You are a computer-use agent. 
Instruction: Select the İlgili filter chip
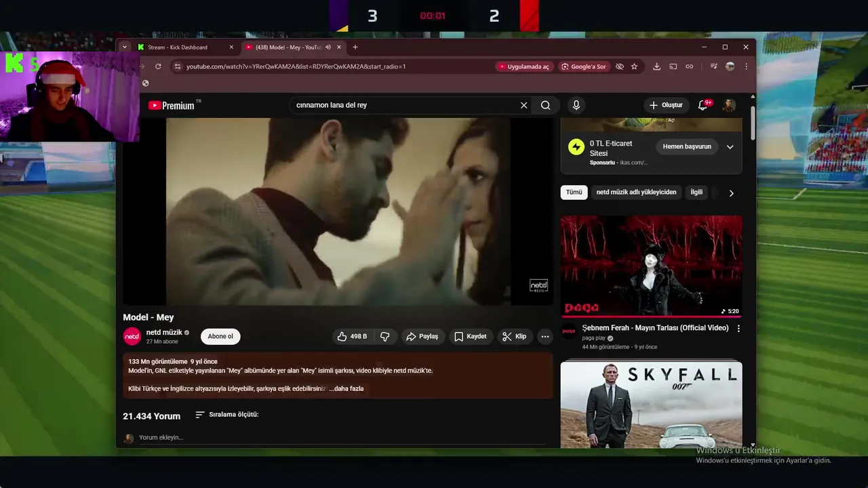click(x=696, y=192)
